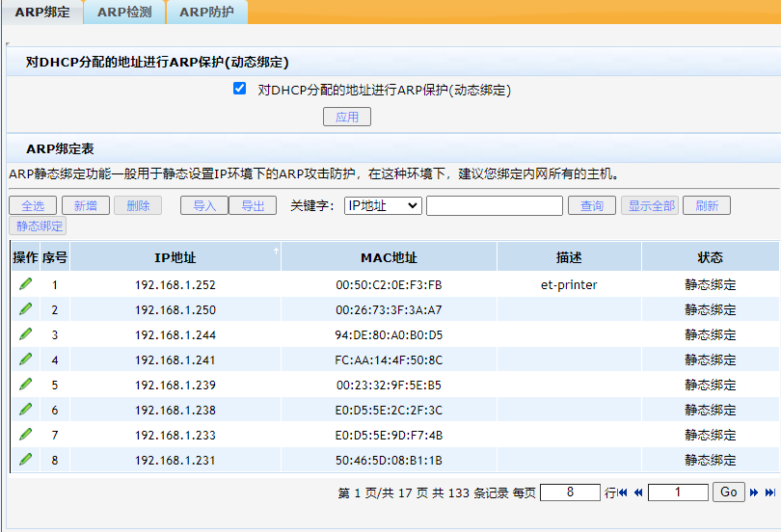Edit the 192.168.1.250 entry with the pencil icon

point(25,309)
